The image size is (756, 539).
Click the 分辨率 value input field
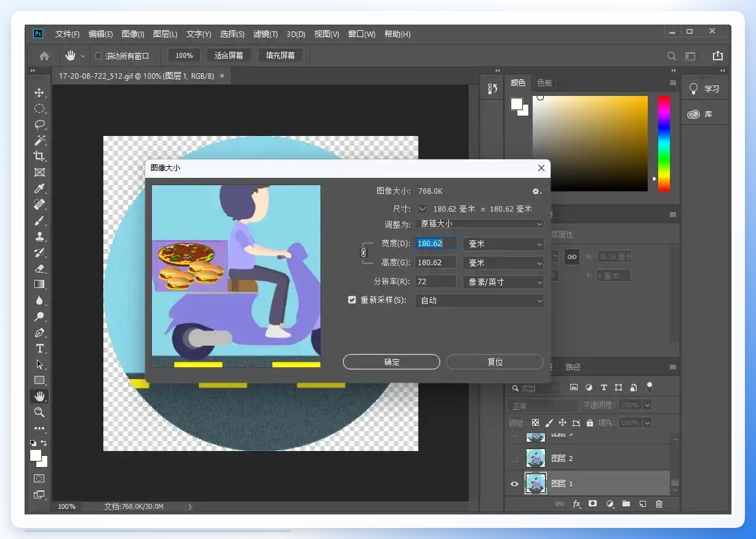[436, 282]
